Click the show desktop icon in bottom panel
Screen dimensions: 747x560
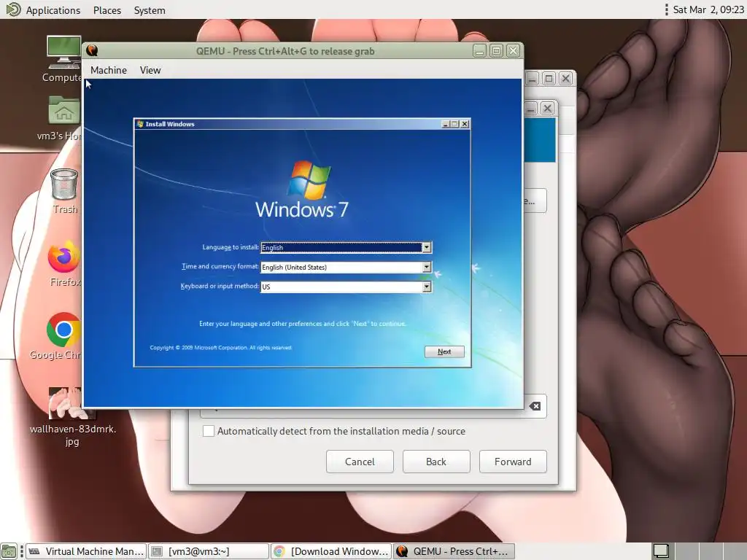[x=9, y=551]
